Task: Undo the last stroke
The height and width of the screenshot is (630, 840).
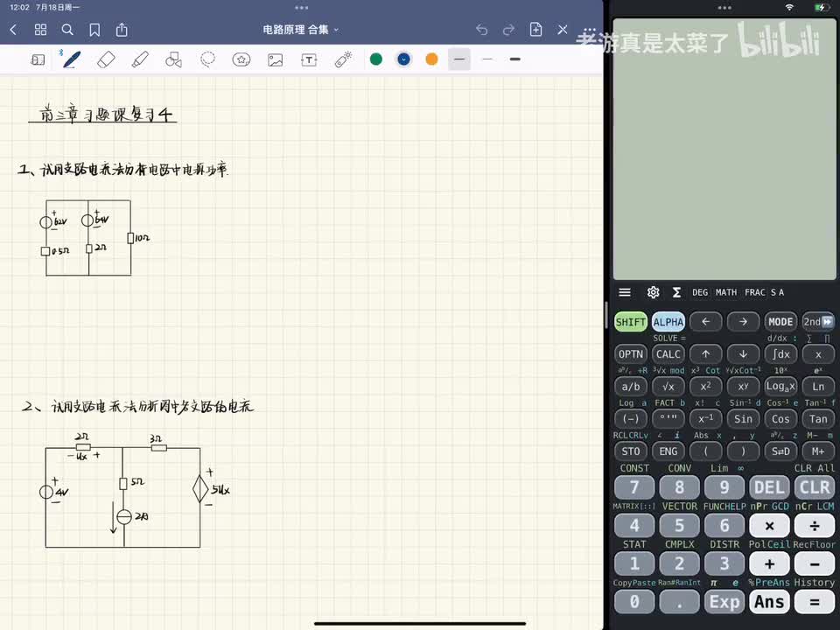Action: [481, 30]
